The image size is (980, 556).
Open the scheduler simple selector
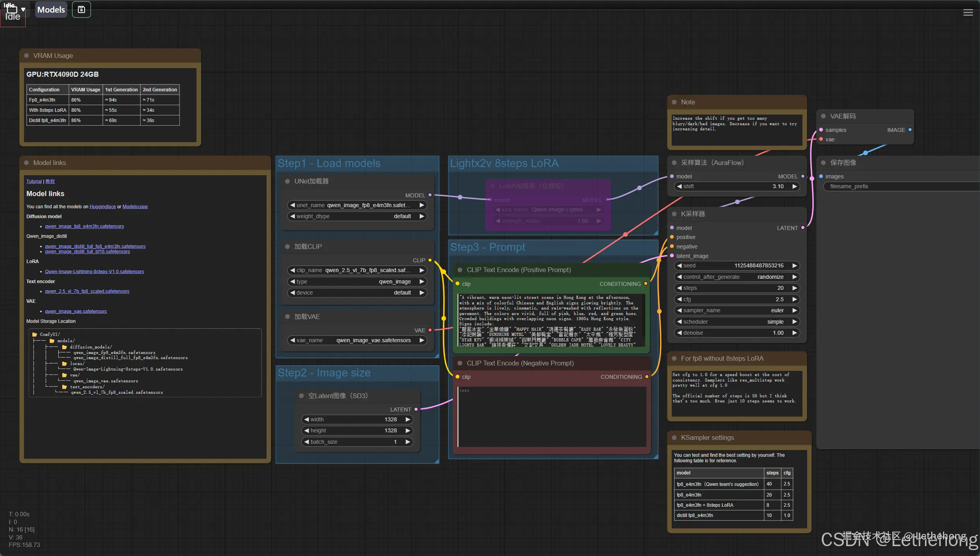(x=737, y=322)
